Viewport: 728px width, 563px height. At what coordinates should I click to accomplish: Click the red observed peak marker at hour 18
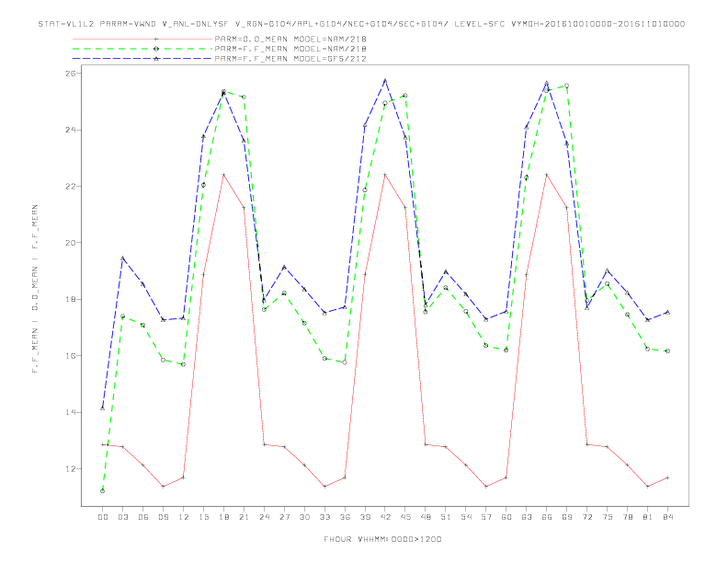click(223, 175)
